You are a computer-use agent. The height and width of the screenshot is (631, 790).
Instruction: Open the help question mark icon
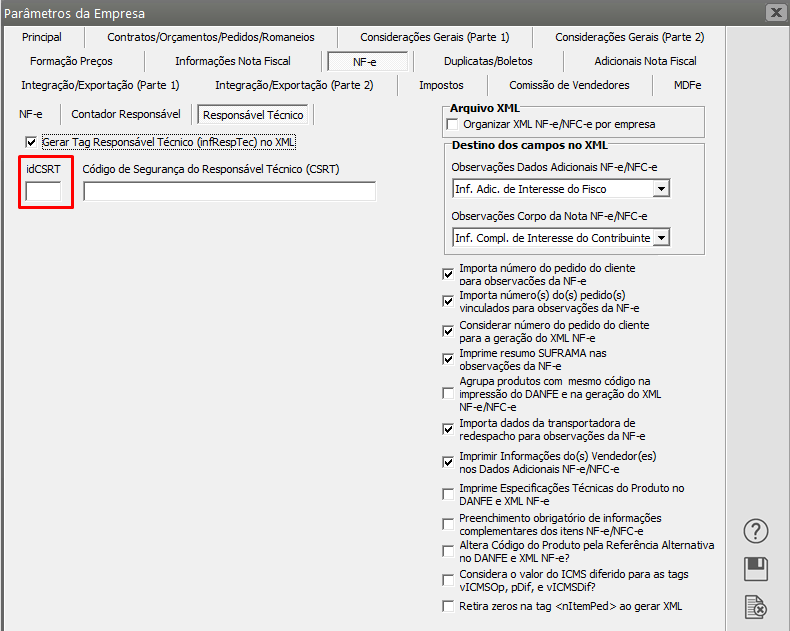[756, 531]
